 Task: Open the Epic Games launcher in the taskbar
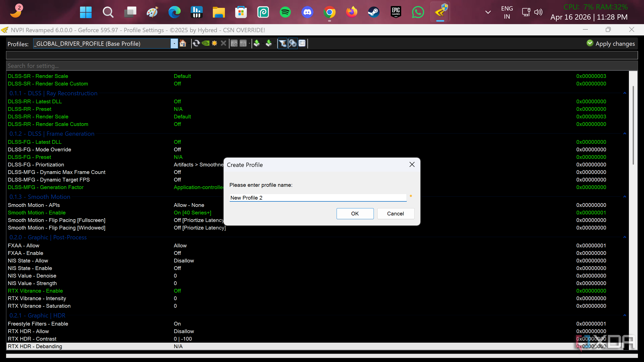point(396,12)
